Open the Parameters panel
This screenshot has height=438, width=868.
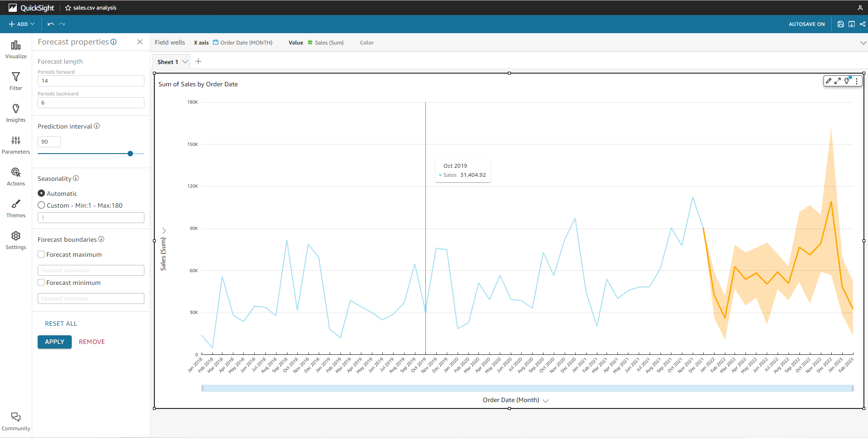tap(16, 145)
